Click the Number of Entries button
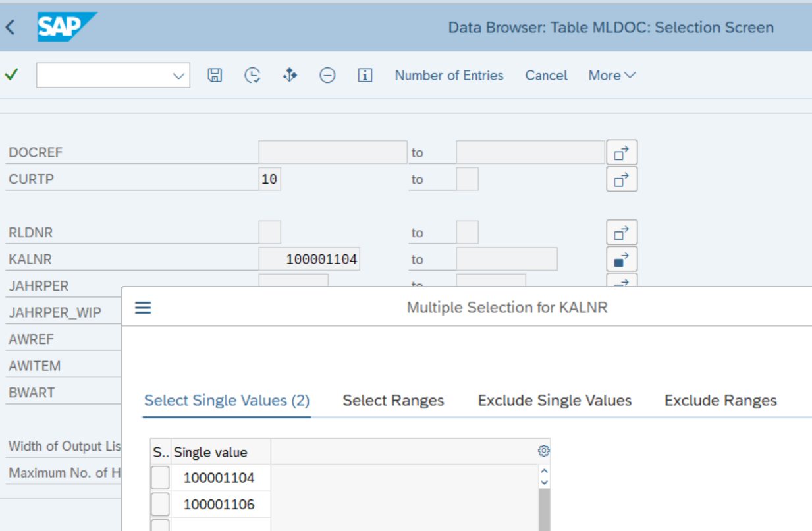The width and height of the screenshot is (812, 531). coord(449,76)
